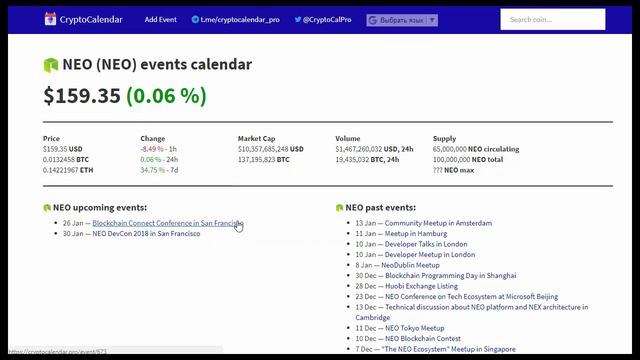Click NEO icon next to upcoming events
The image size is (640, 360).
click(47, 208)
